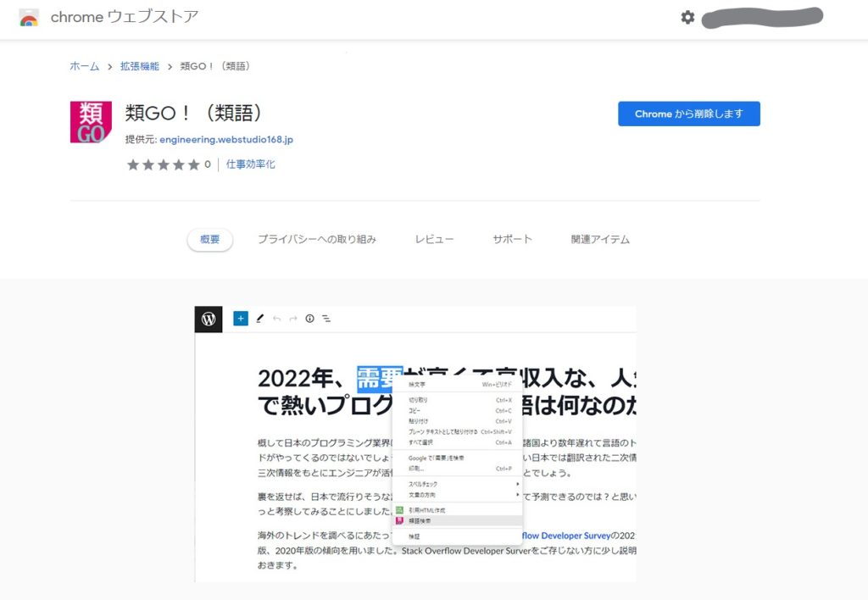Expand the スペルチェック submenu arrow
Viewport: 868px width, 600px height.
click(518, 484)
